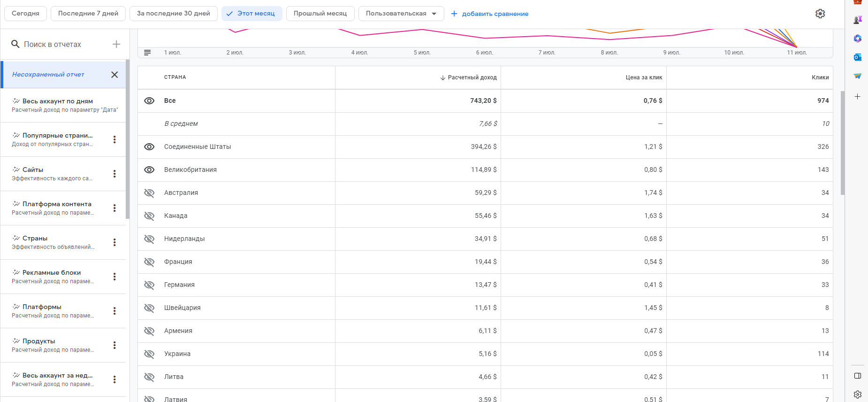868x402 pixels.
Task: Sort by Цена за клик column
Action: point(644,77)
